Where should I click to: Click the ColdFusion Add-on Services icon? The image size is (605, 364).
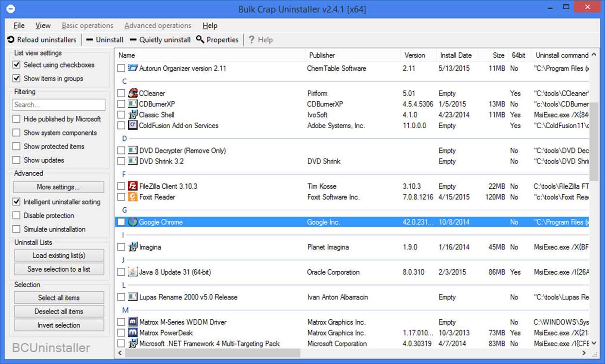tap(133, 126)
